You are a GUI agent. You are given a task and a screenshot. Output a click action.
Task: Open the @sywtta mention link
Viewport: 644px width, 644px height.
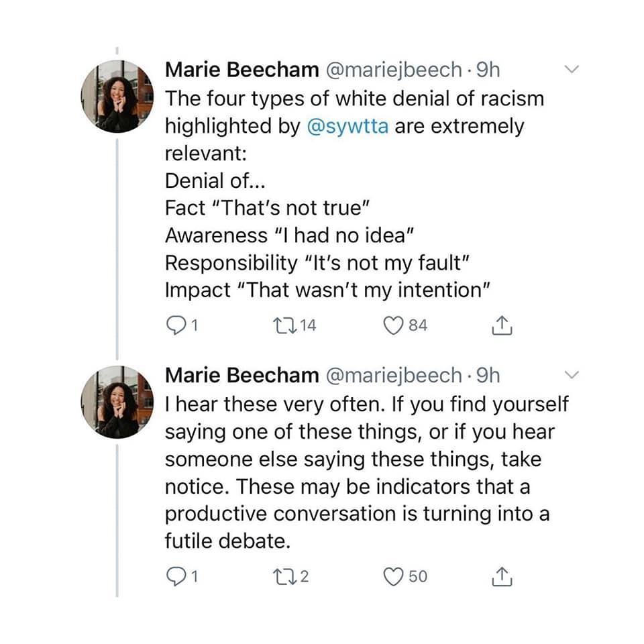(x=347, y=126)
